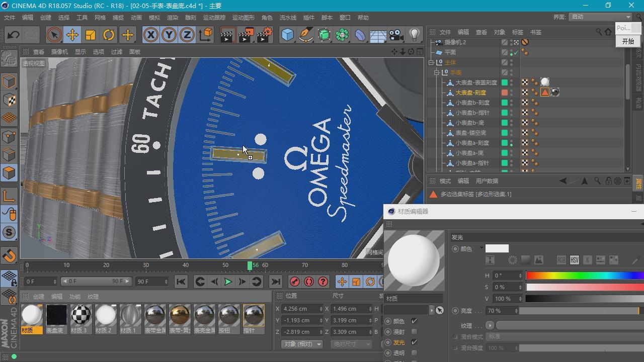Click the green frame 56 timeline marker
This screenshot has width=644, height=362.
pyautogui.click(x=250, y=265)
